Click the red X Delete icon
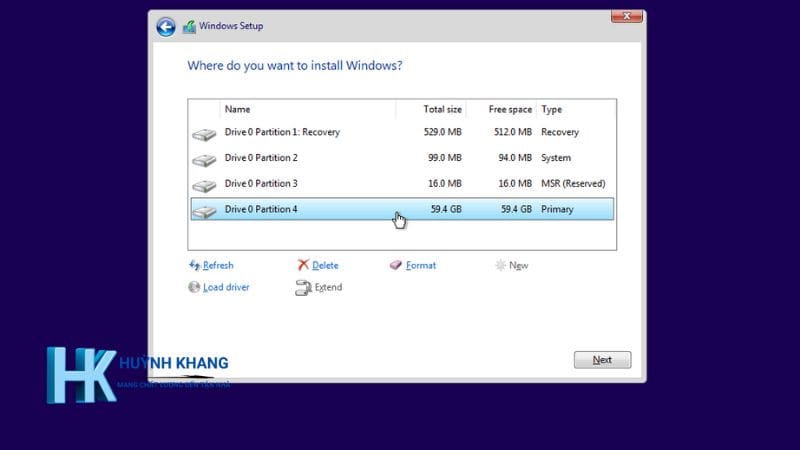Image resolution: width=800 pixels, height=450 pixels. (303, 265)
